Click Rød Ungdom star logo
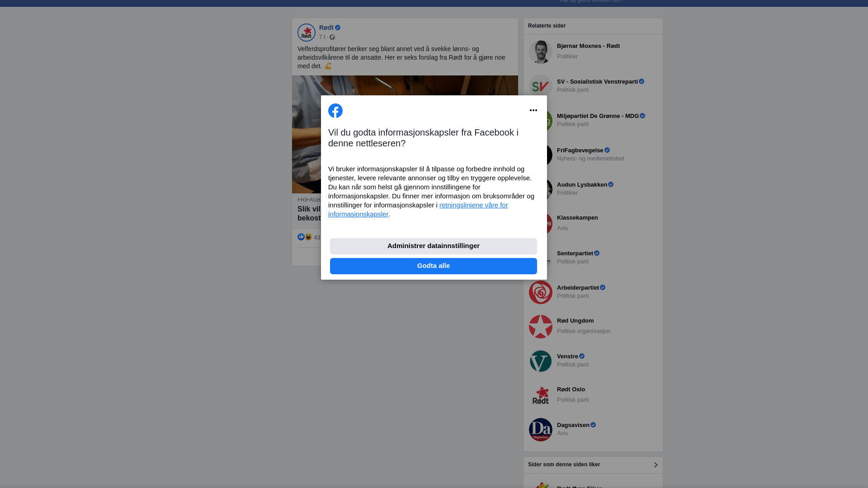The width and height of the screenshot is (868, 488). tap(540, 327)
